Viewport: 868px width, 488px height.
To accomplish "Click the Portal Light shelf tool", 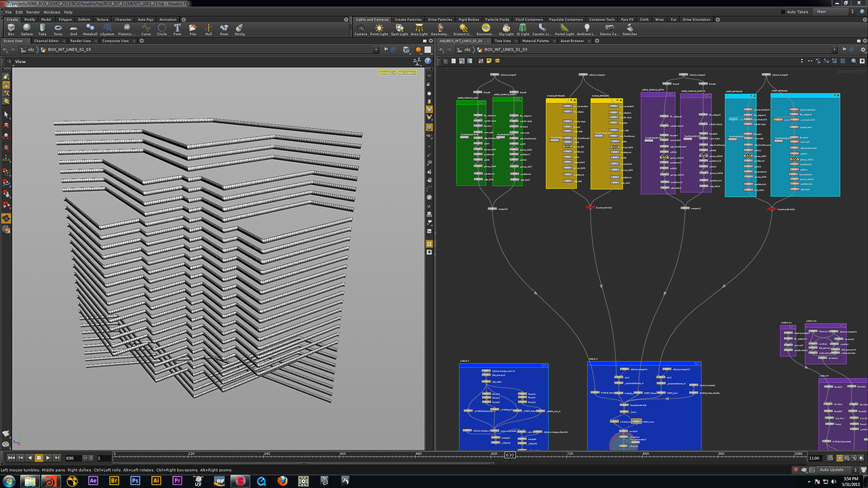I will (x=564, y=29).
